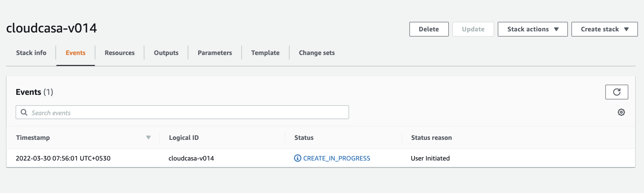Refresh the events list
This screenshot has height=193, width=644.
coord(616,92)
